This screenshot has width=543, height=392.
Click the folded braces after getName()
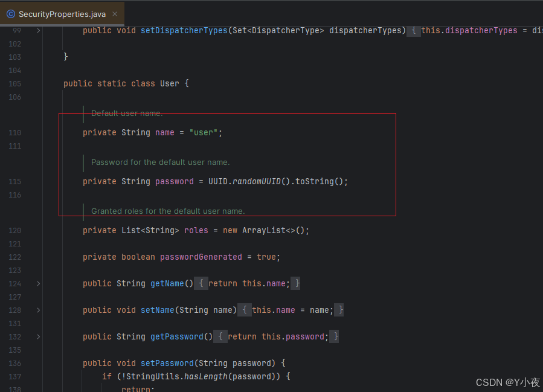coord(201,284)
